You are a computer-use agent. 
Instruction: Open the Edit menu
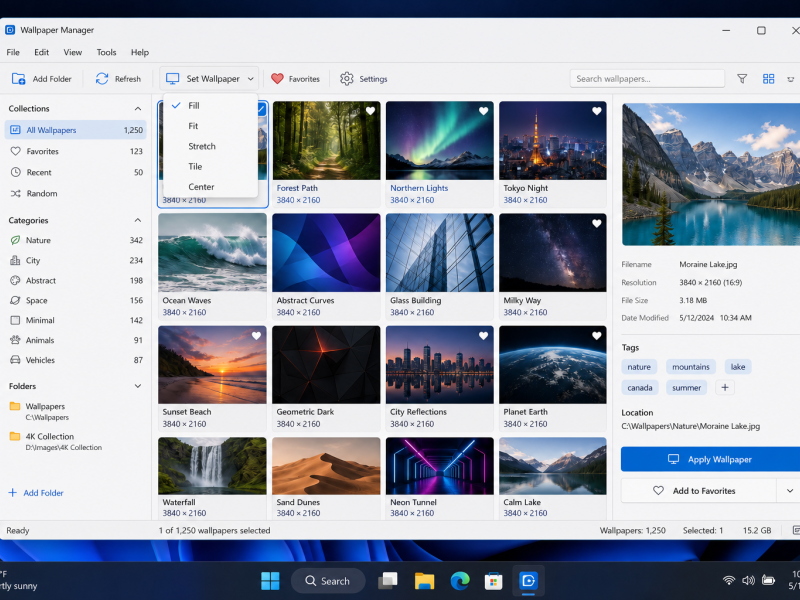[x=41, y=52]
